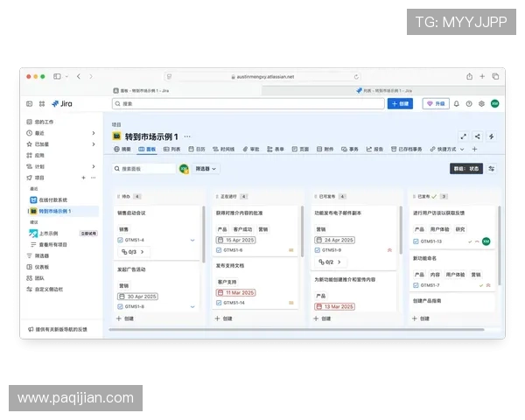Toggle the GTMS1-9 task checkbox icon
Image resolution: width=525 pixels, height=420 pixels.
point(318,250)
